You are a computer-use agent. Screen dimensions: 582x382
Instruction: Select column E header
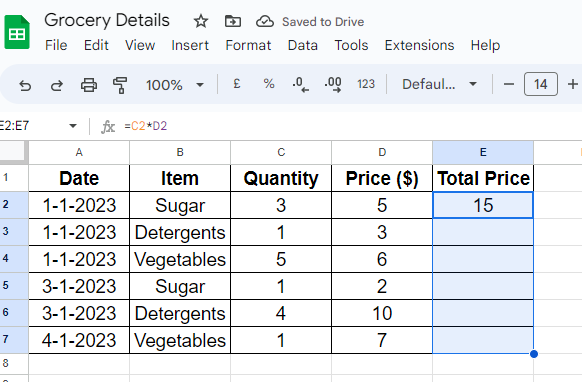coord(483,152)
